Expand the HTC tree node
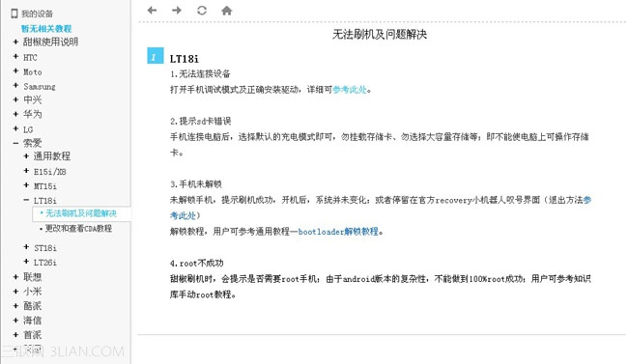Screen dimensions: 628x364 click(15, 56)
